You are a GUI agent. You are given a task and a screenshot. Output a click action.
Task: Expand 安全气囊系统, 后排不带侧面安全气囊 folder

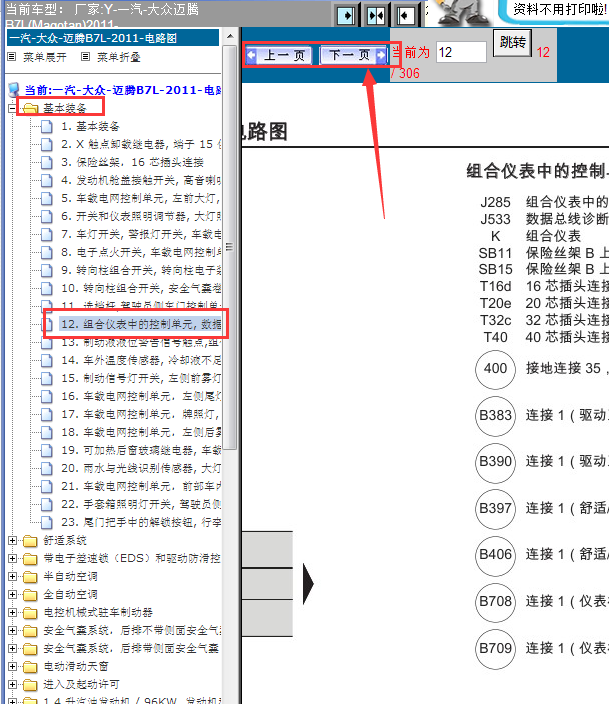(12, 630)
